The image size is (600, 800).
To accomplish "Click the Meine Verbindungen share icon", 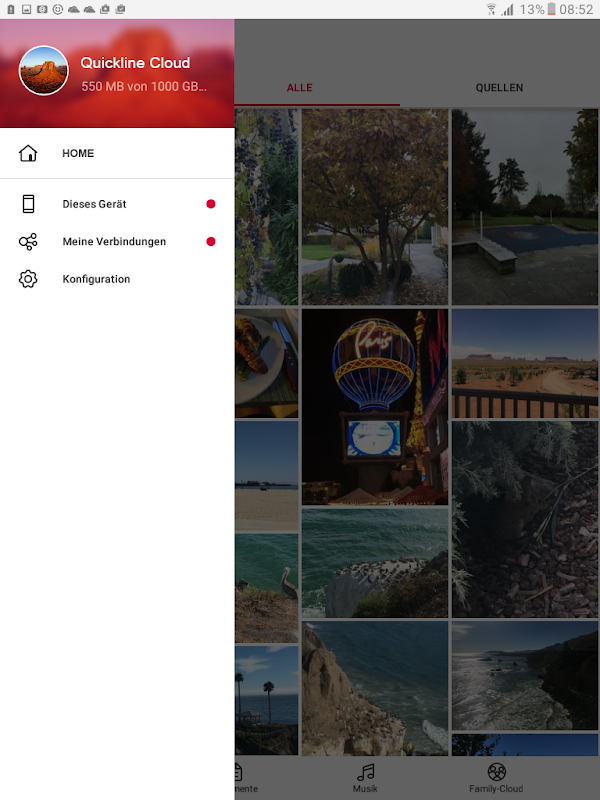I will pyautogui.click(x=28, y=241).
